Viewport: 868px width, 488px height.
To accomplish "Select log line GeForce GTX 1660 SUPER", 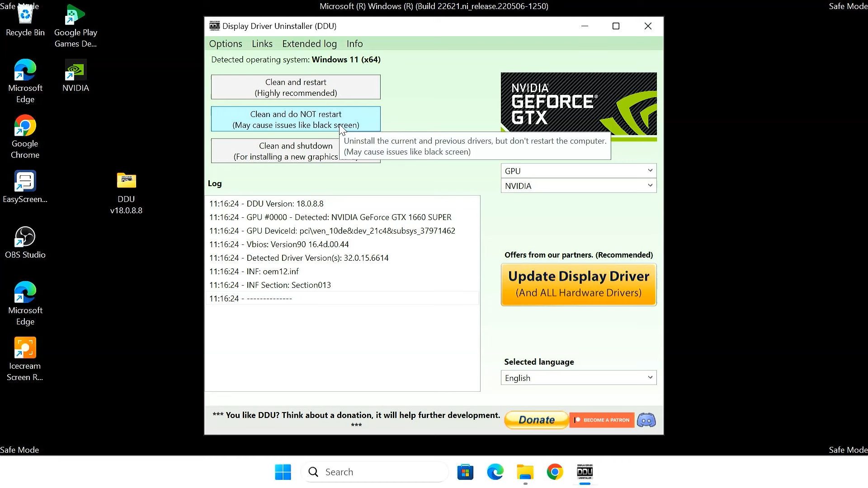I will click(342, 217).
